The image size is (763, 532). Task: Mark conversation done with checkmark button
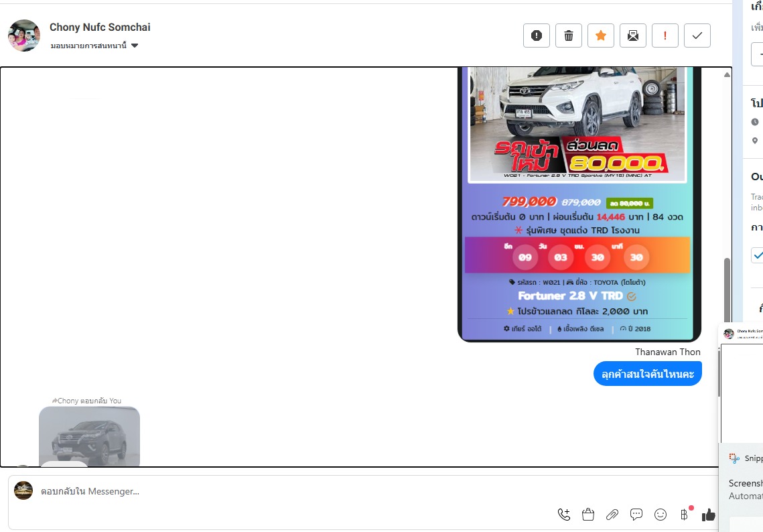(697, 36)
